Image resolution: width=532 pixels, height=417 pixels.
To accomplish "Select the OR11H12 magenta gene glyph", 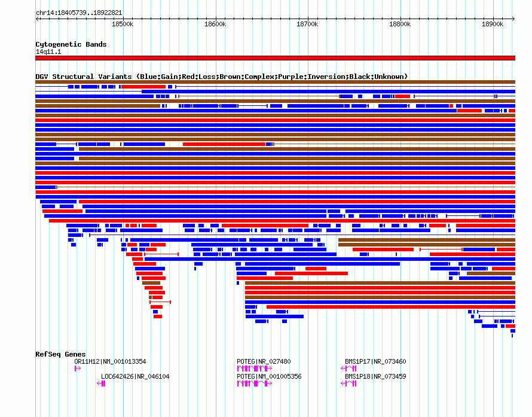I will pyautogui.click(x=77, y=369).
